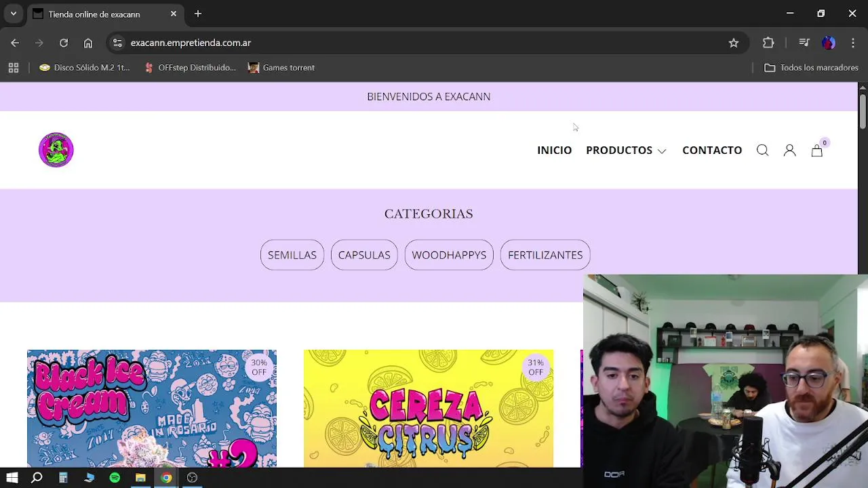The image size is (868, 488).
Task: Go to INICIO in navigation
Action: coord(554,150)
